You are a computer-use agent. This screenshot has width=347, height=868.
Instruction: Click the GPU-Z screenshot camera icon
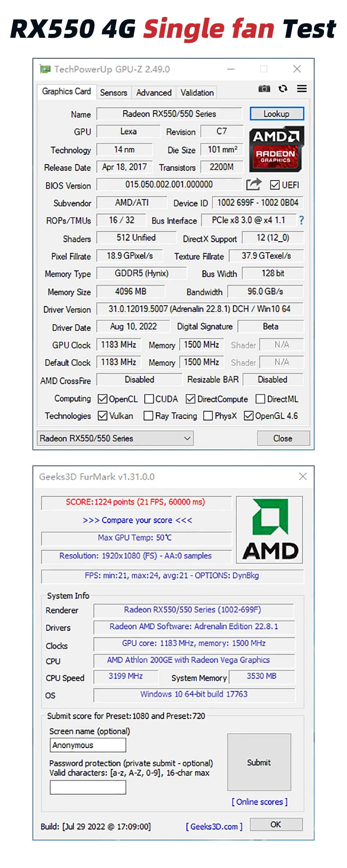[x=264, y=89]
